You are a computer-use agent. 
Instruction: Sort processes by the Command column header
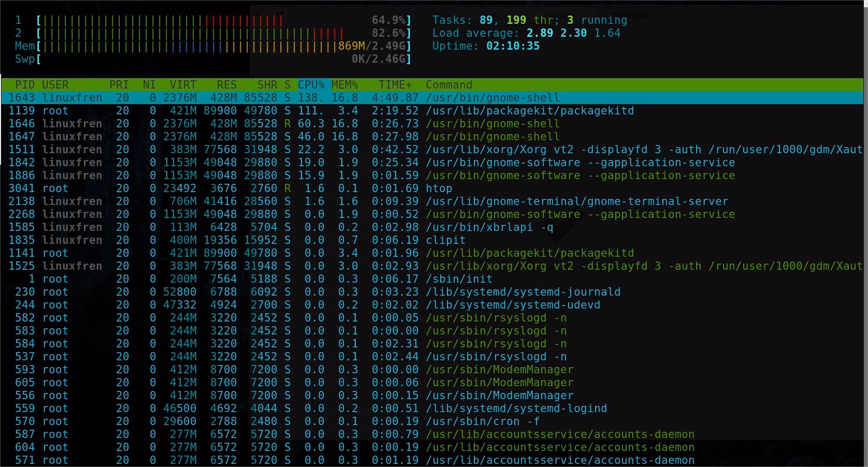point(449,84)
